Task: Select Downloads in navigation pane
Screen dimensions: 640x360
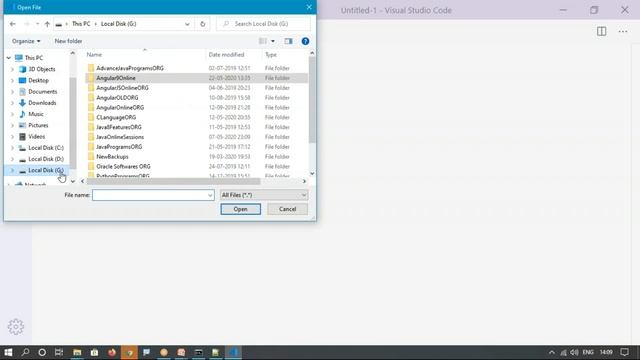Action: click(x=42, y=103)
